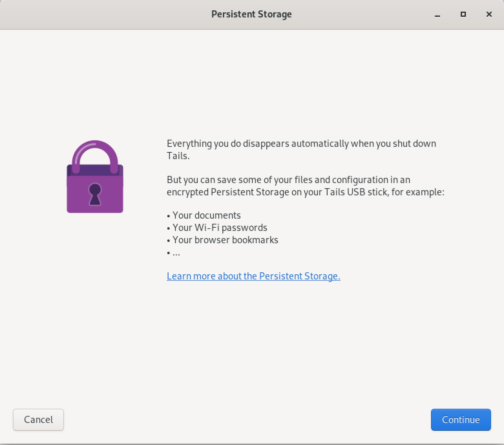Maximize the Persistent Storage window
The image size is (504, 445).
463,14
